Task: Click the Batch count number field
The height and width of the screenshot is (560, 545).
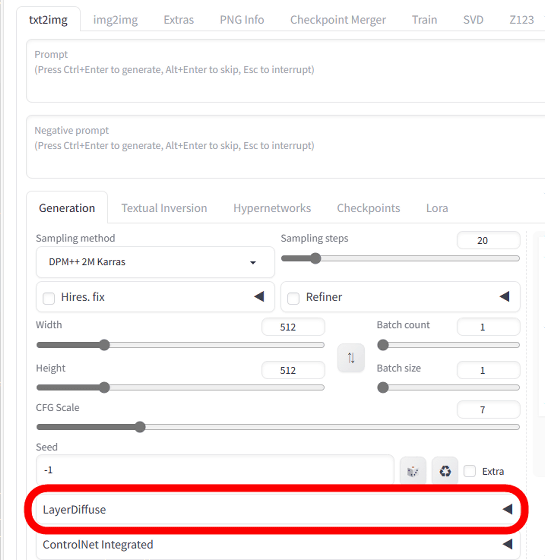Action: click(489, 327)
